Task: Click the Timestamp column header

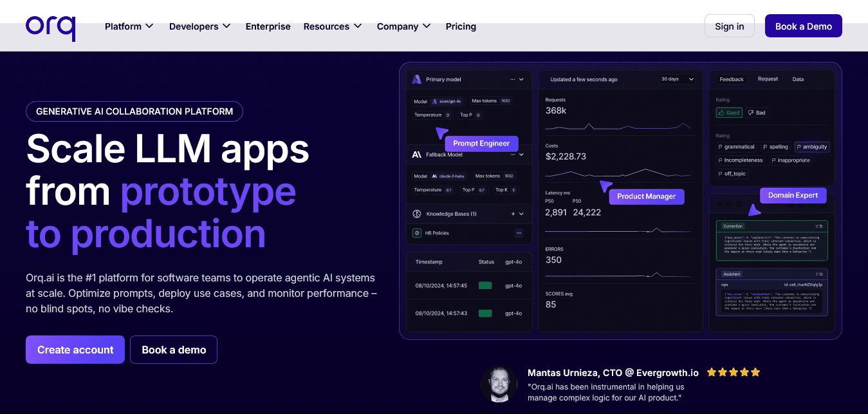Action: [x=429, y=262]
